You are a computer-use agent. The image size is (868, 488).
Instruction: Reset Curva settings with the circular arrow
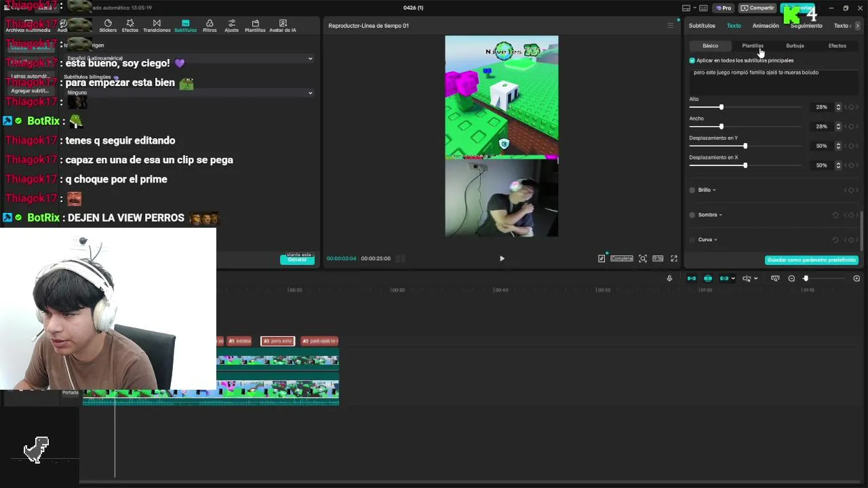pyautogui.click(x=835, y=240)
